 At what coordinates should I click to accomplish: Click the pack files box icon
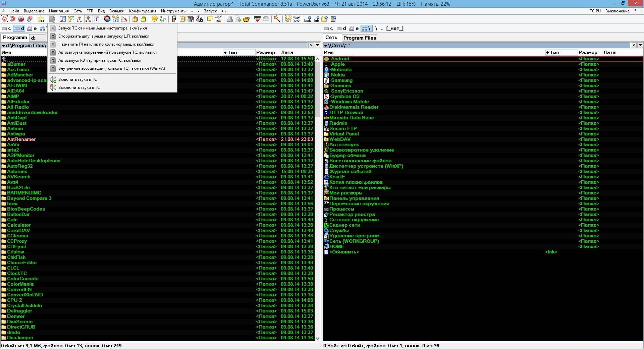(x=135, y=19)
